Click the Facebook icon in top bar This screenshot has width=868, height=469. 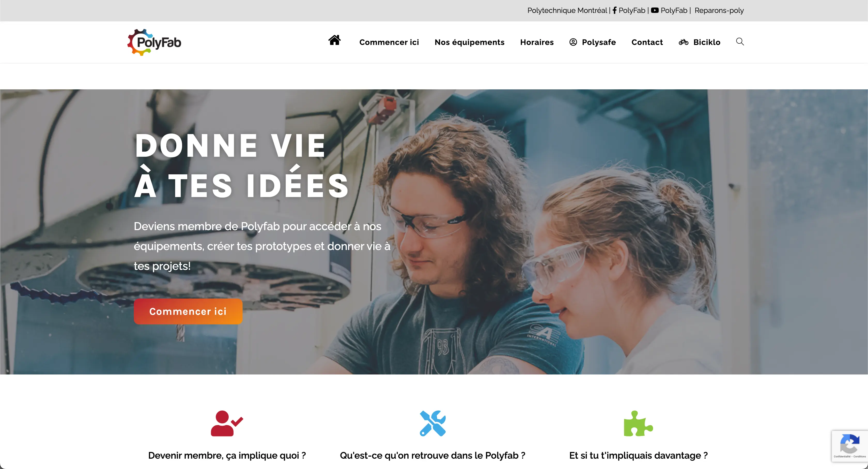pyautogui.click(x=615, y=10)
